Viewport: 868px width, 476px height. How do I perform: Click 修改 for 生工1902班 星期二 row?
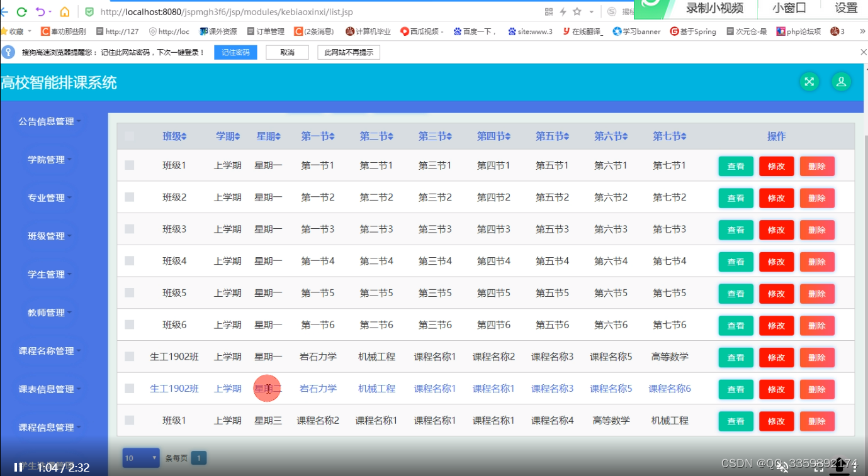point(777,389)
